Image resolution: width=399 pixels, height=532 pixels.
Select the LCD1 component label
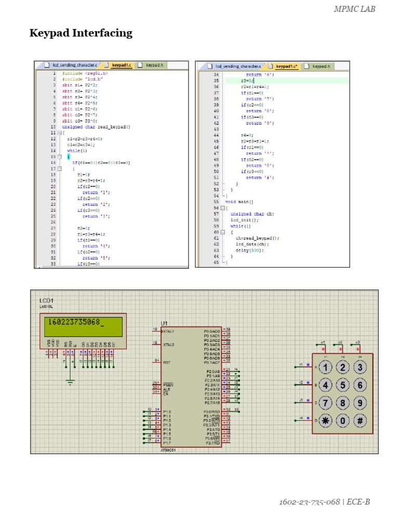(46, 301)
